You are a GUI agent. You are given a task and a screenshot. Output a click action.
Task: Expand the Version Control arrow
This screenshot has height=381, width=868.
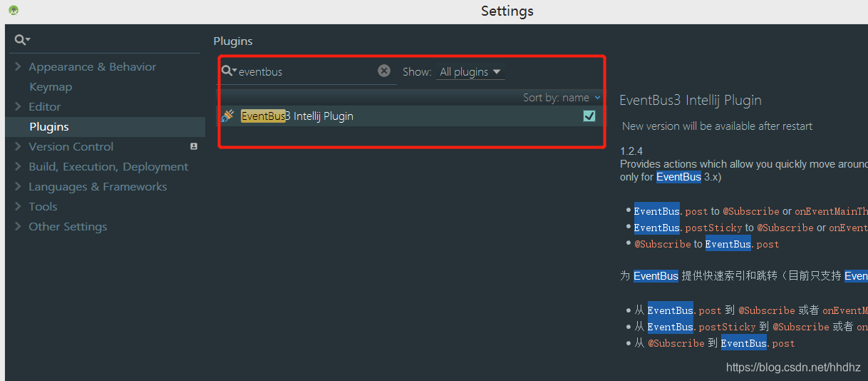(x=18, y=146)
